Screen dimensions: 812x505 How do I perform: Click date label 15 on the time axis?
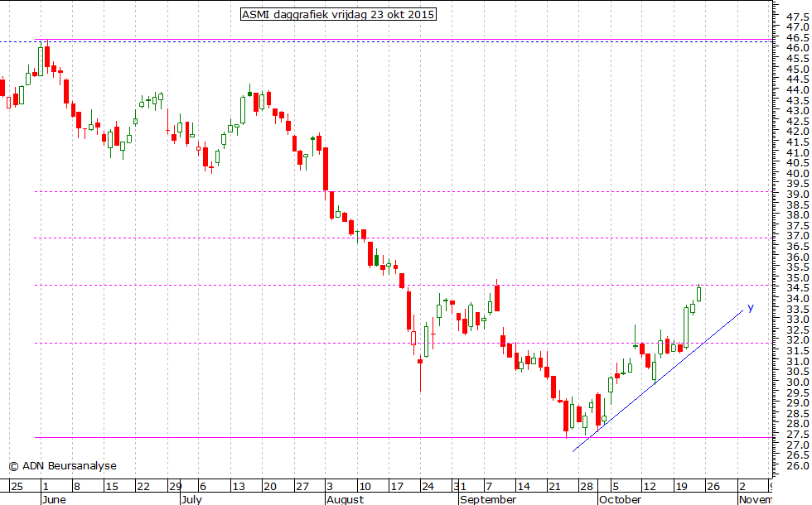[x=112, y=487]
